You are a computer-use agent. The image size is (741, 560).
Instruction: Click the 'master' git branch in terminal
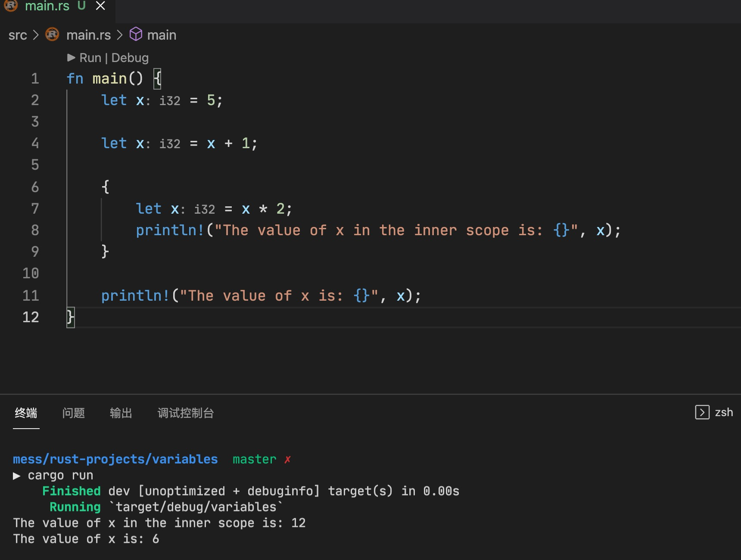(x=254, y=459)
